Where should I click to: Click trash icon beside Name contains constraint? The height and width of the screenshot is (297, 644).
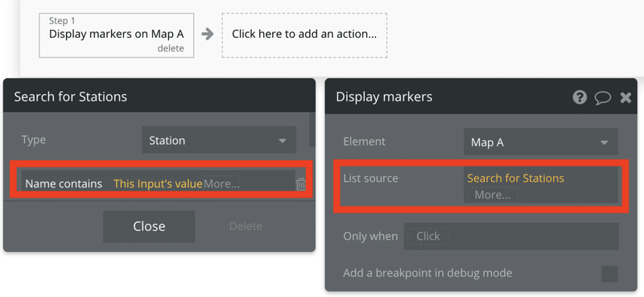[x=301, y=184]
